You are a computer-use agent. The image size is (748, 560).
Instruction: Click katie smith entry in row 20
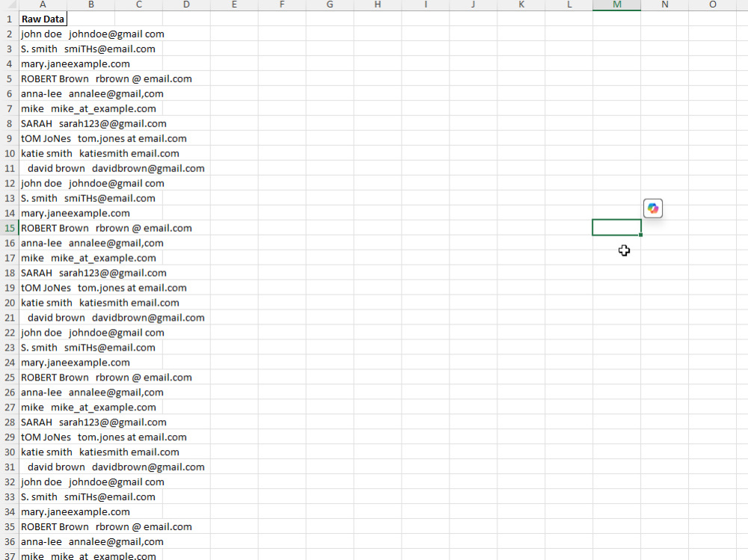100,303
